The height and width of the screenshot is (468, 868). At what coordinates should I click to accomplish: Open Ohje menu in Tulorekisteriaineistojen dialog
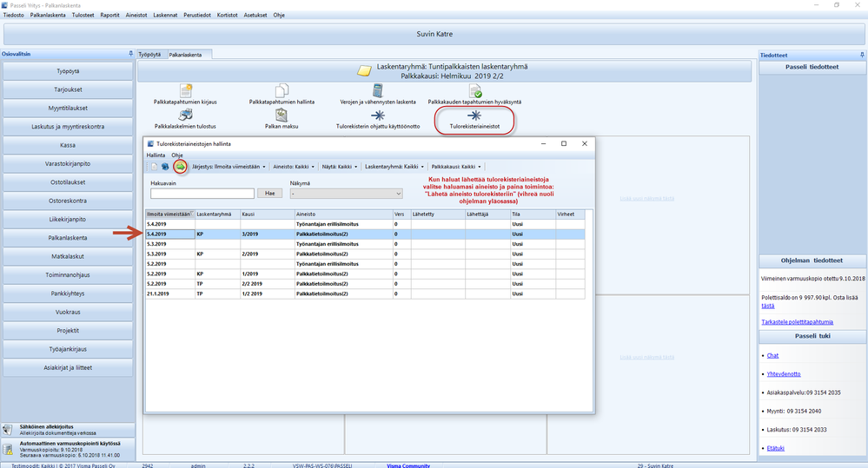pos(177,155)
